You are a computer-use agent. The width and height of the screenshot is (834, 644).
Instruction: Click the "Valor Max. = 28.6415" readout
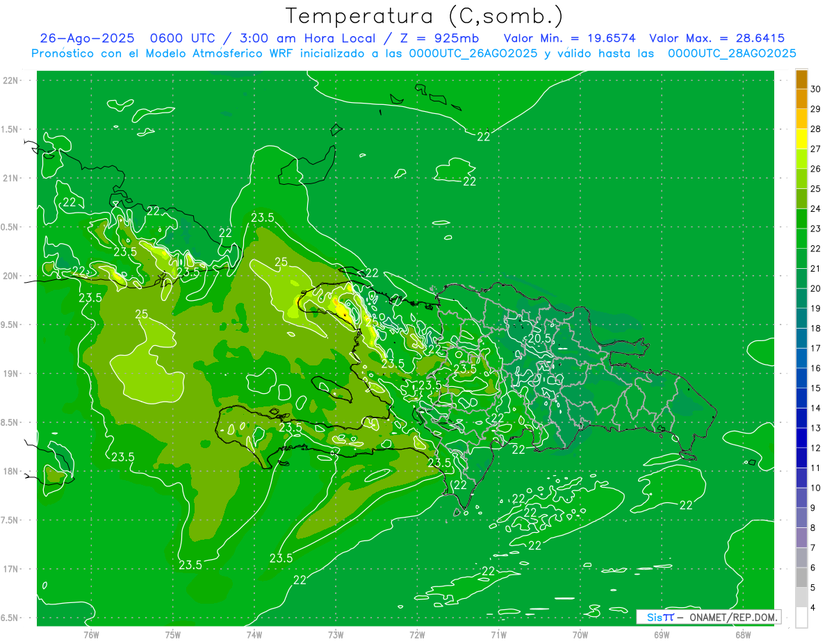pyautogui.click(x=717, y=38)
